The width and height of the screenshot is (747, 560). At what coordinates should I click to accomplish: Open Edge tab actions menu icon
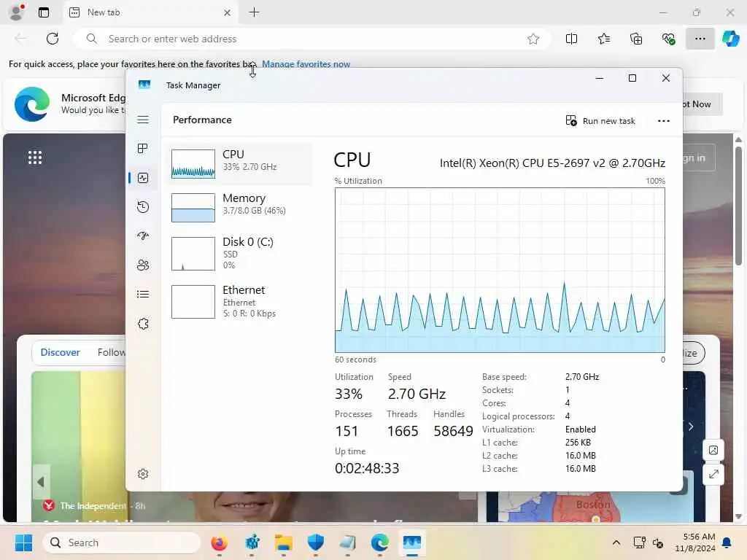[x=43, y=12]
